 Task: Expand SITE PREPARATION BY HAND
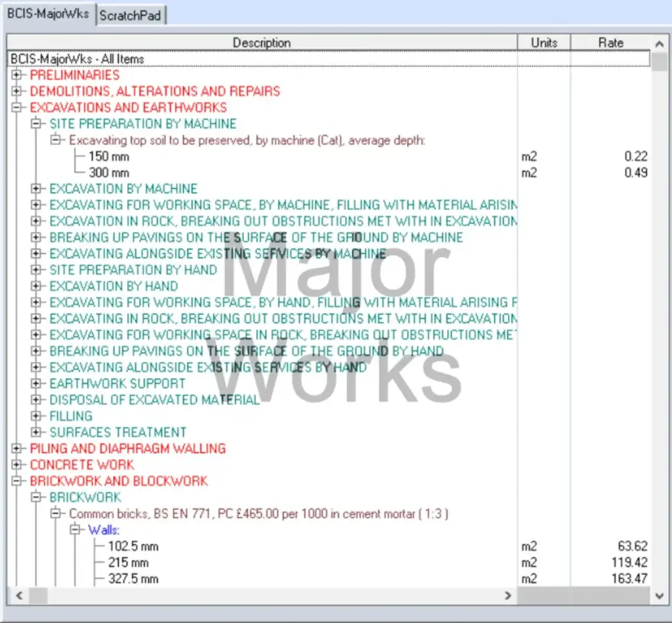(37, 270)
